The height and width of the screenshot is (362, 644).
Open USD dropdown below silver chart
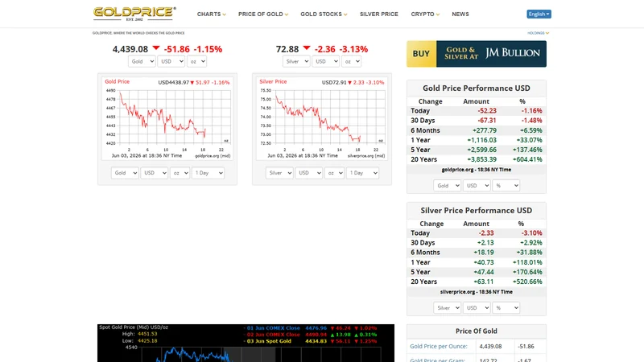point(308,173)
